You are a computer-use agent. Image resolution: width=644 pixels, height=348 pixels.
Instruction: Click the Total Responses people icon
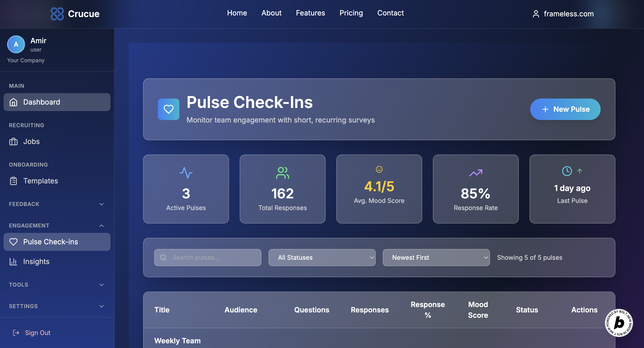tap(282, 173)
